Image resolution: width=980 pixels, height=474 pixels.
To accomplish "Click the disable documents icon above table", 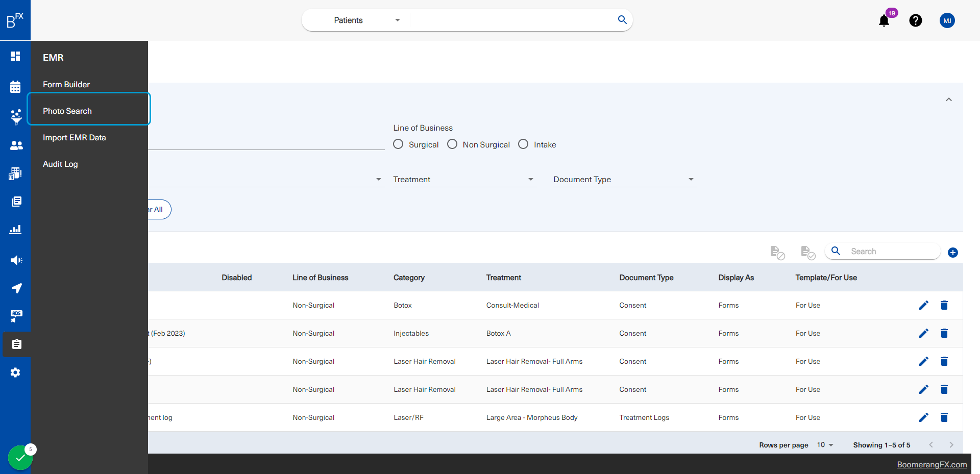I will click(x=777, y=253).
